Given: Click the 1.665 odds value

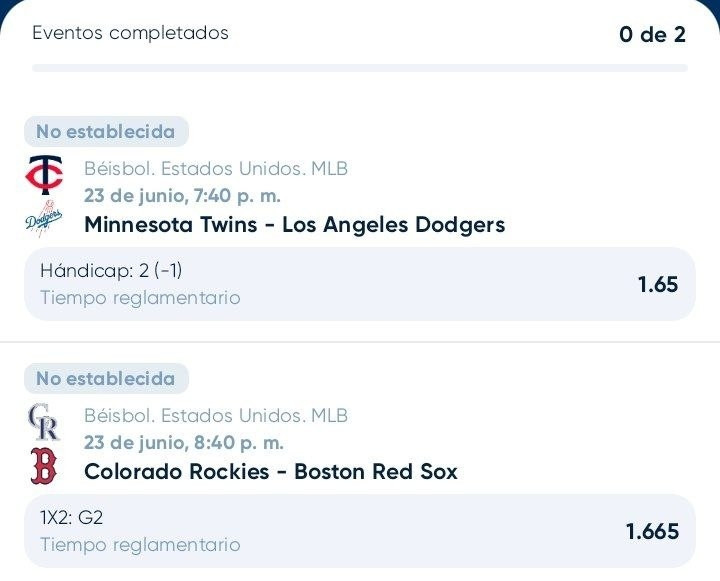Looking at the screenshot, I should coord(652,531).
